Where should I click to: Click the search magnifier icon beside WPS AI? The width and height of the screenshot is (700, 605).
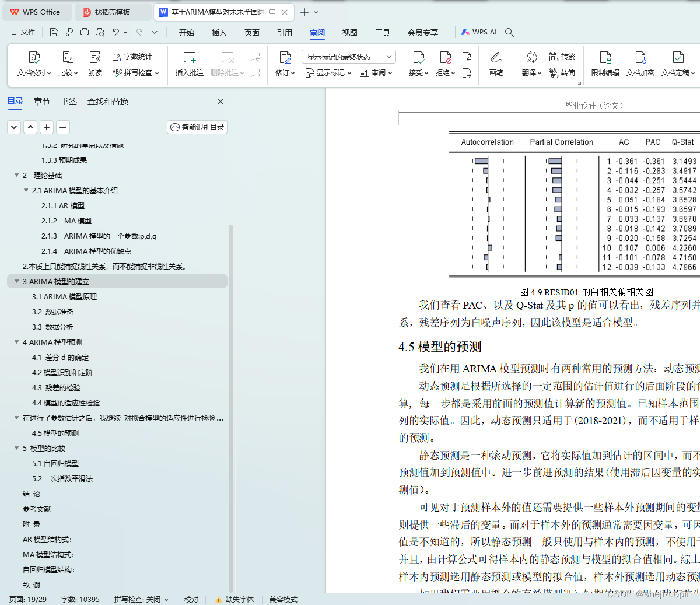tap(509, 32)
